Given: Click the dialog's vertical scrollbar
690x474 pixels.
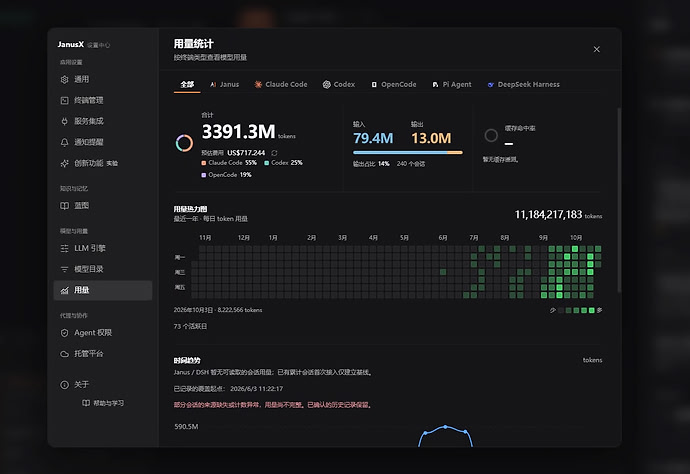Looking at the screenshot, I should pos(619,200).
